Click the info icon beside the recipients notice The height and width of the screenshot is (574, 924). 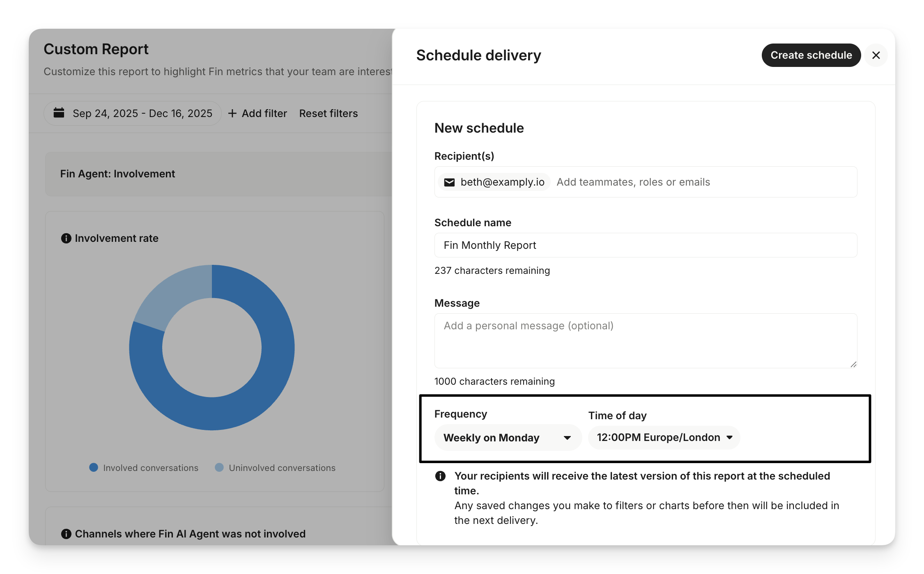440,476
